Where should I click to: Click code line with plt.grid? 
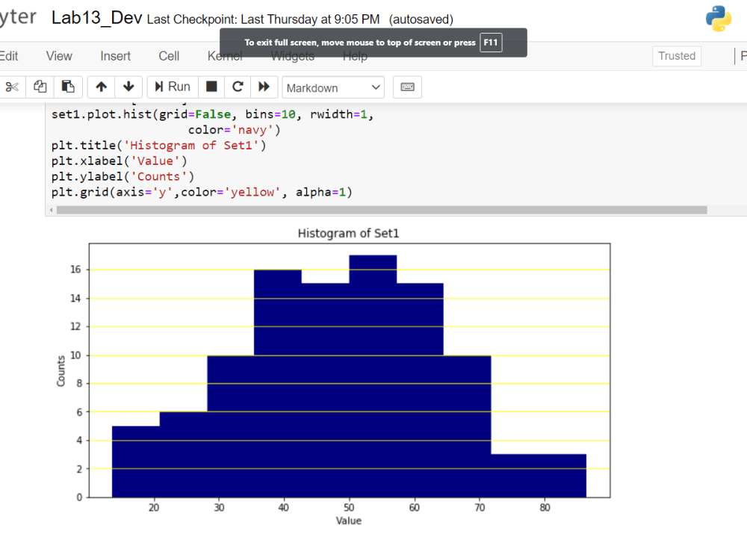(202, 193)
